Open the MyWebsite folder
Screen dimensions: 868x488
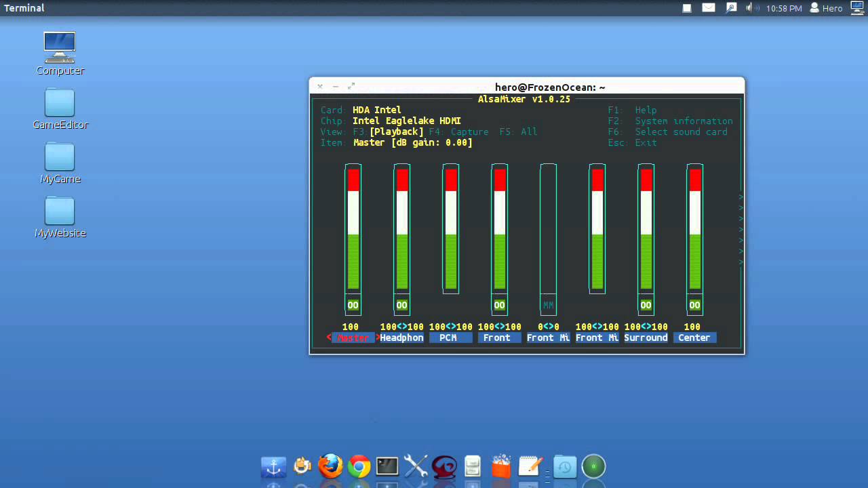click(60, 218)
